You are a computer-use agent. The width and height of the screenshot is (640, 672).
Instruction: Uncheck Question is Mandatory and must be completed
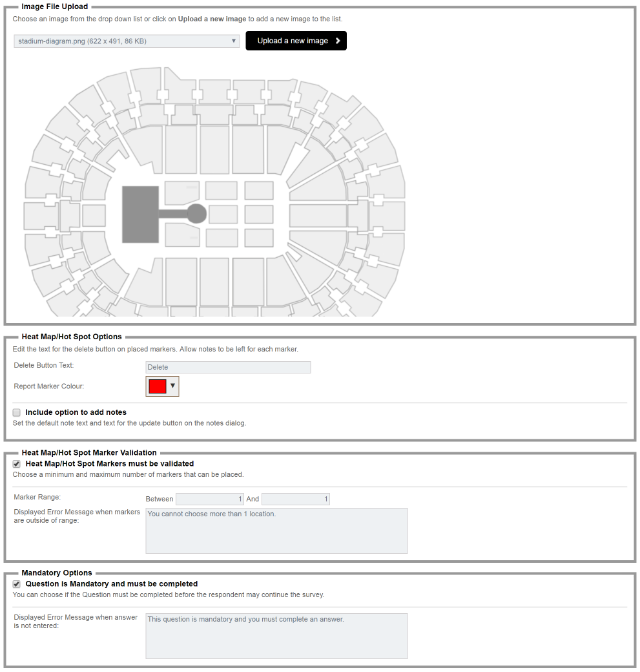click(x=17, y=583)
